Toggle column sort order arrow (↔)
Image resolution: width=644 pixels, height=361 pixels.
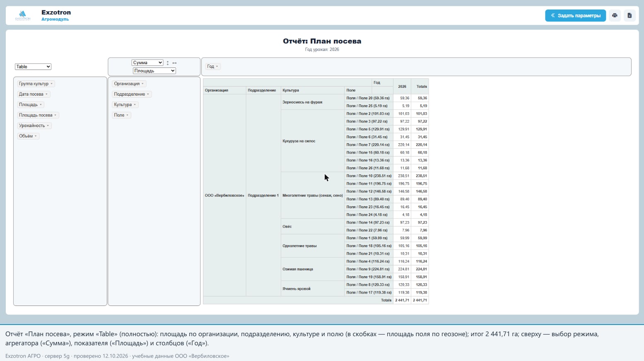(174, 63)
